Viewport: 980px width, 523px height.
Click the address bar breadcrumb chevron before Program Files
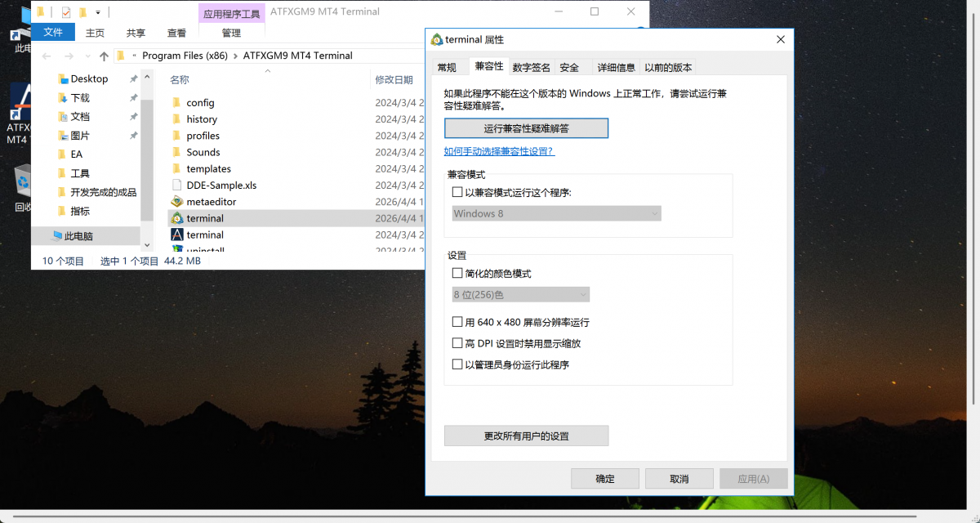tap(134, 56)
